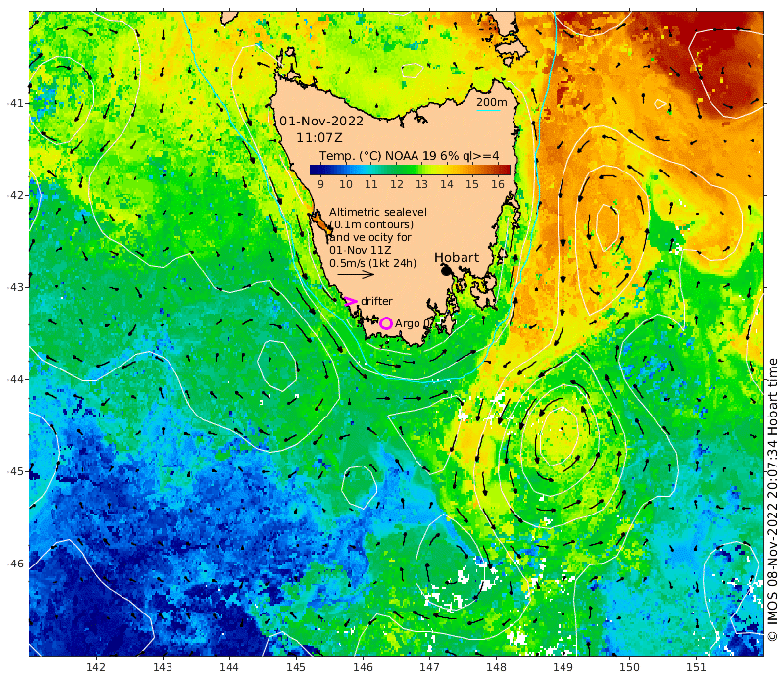Click colorbar tick value 13
The width and height of the screenshot is (784, 686).
pyautogui.click(x=421, y=184)
